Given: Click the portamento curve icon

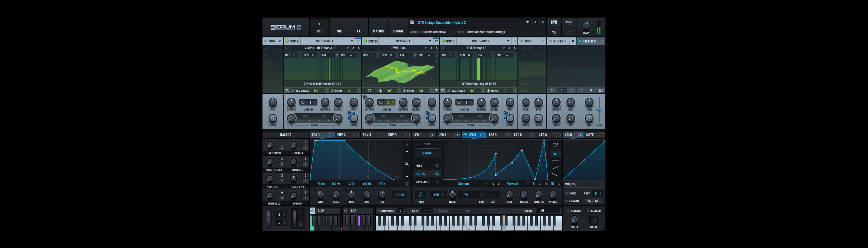Looking at the screenshot, I should [593, 220].
